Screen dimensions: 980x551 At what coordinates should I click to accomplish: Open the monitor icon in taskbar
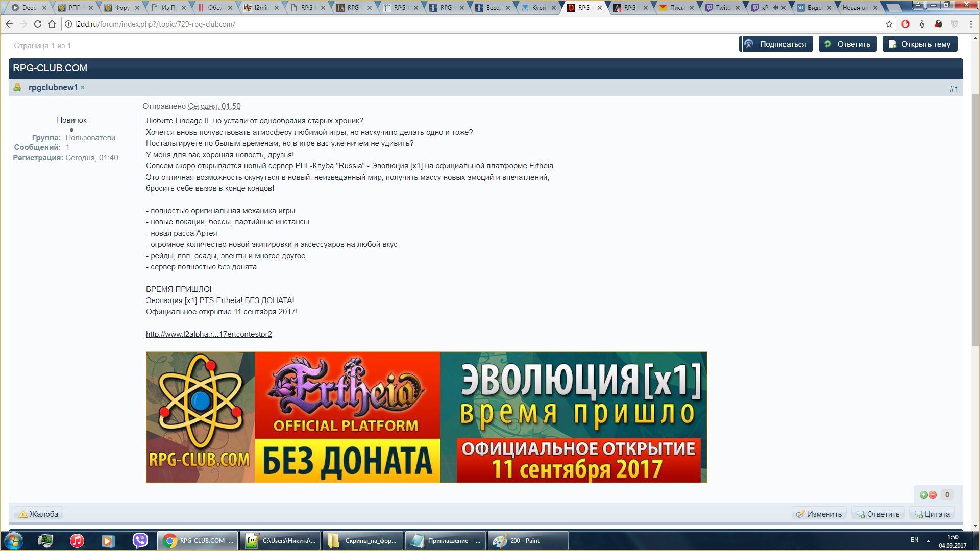tap(45, 541)
